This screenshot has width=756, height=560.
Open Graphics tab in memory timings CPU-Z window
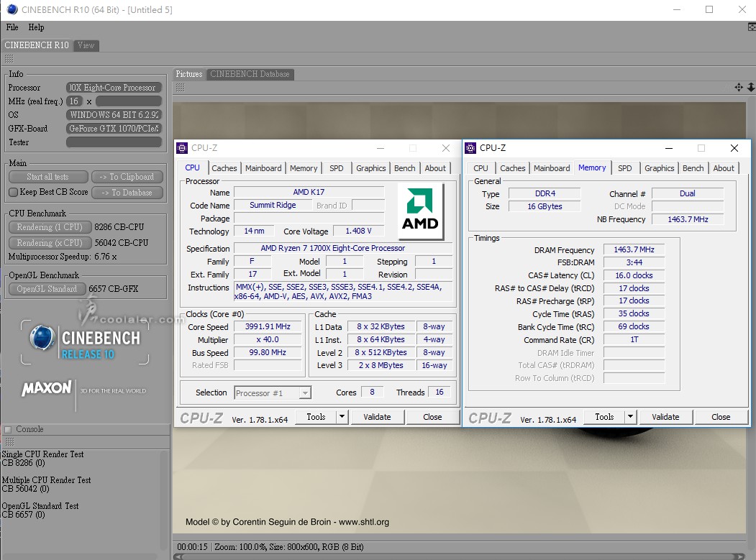click(659, 168)
